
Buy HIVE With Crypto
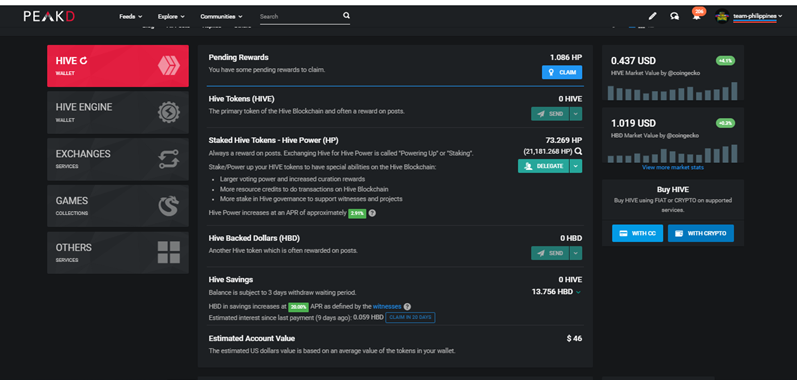[701, 233]
